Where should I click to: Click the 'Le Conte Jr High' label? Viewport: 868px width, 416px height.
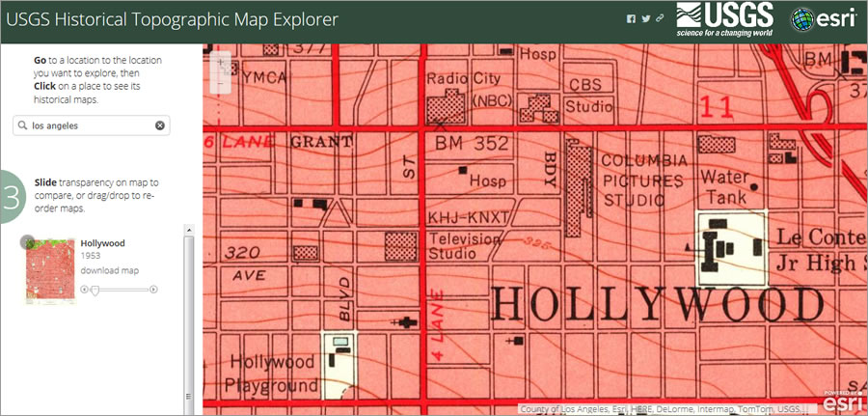[821, 250]
